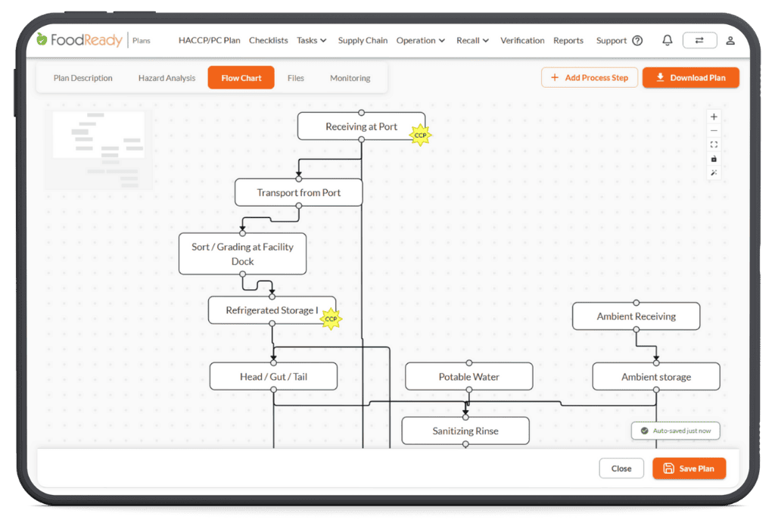Click the switch arrows button in header

coord(699,41)
